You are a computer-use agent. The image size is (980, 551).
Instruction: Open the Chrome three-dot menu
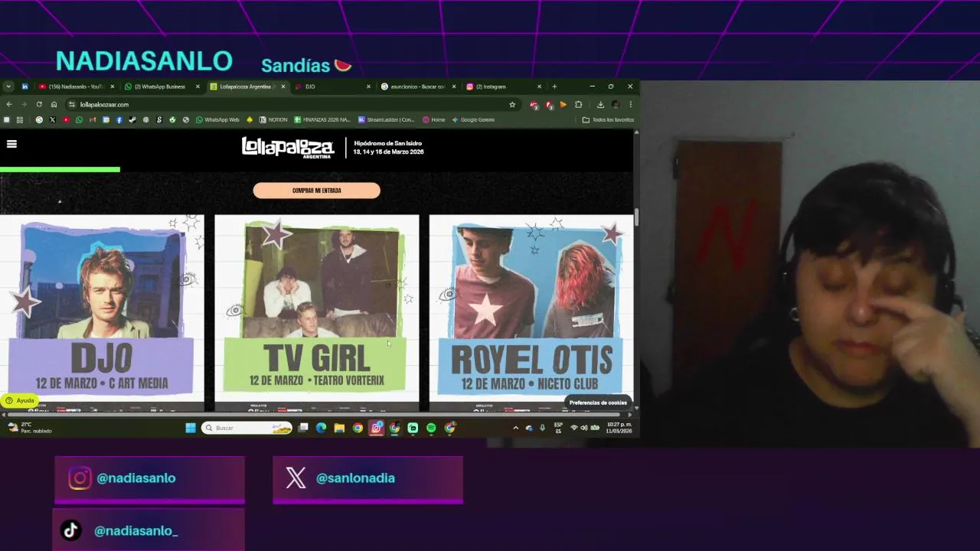[631, 104]
